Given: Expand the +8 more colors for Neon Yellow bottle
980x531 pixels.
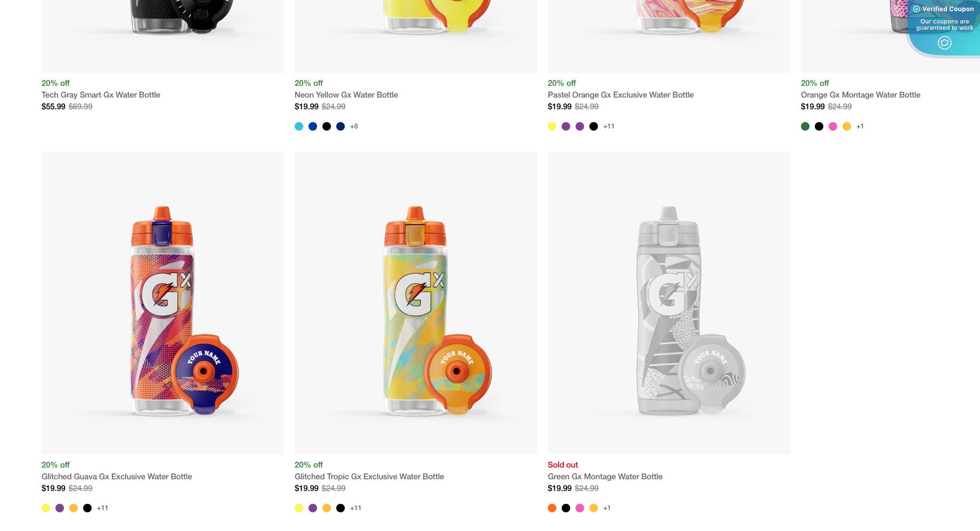Looking at the screenshot, I should point(354,126).
